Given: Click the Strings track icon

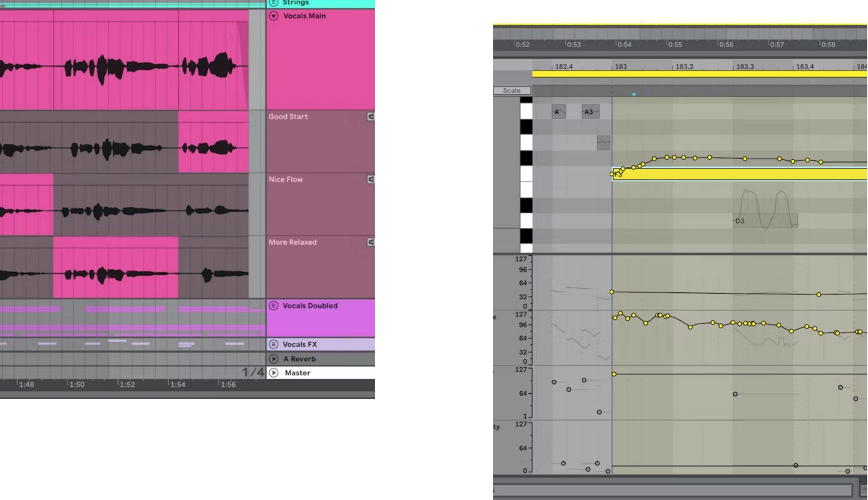Looking at the screenshot, I should click(274, 3).
